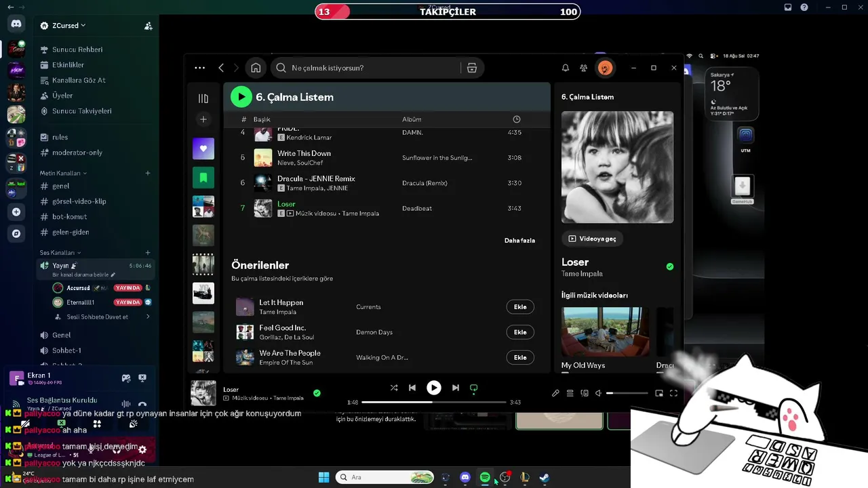Create a new text channel under Metin Kanalları
The image size is (868, 488).
(x=148, y=173)
